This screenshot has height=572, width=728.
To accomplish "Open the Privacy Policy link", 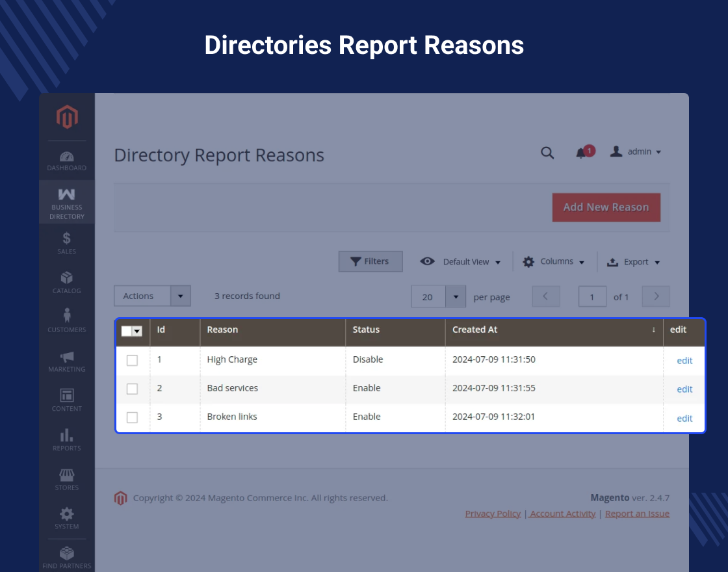I will pyautogui.click(x=493, y=513).
